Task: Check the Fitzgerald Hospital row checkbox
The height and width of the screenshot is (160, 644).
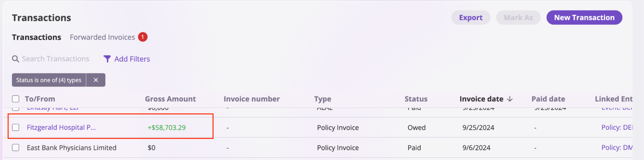Action: pos(15,127)
